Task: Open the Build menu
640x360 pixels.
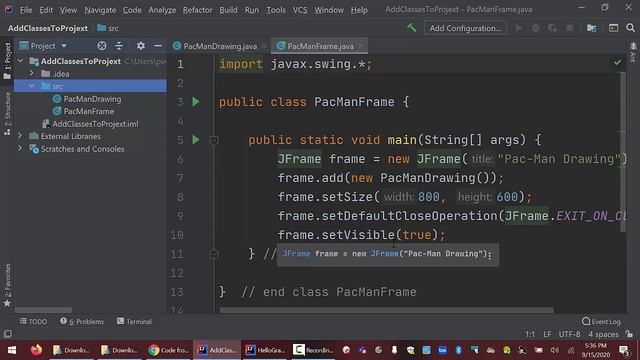Action: pos(228,10)
